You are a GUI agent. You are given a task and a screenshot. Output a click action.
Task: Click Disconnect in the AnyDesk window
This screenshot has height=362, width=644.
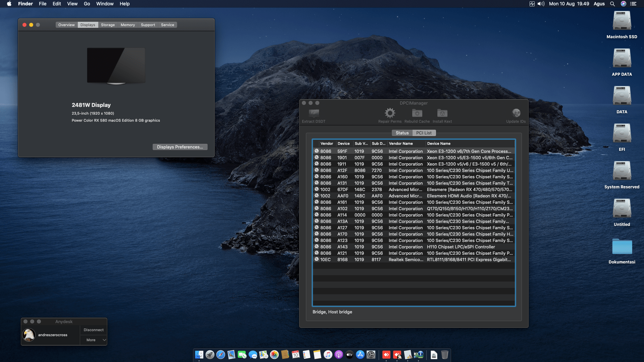click(94, 330)
